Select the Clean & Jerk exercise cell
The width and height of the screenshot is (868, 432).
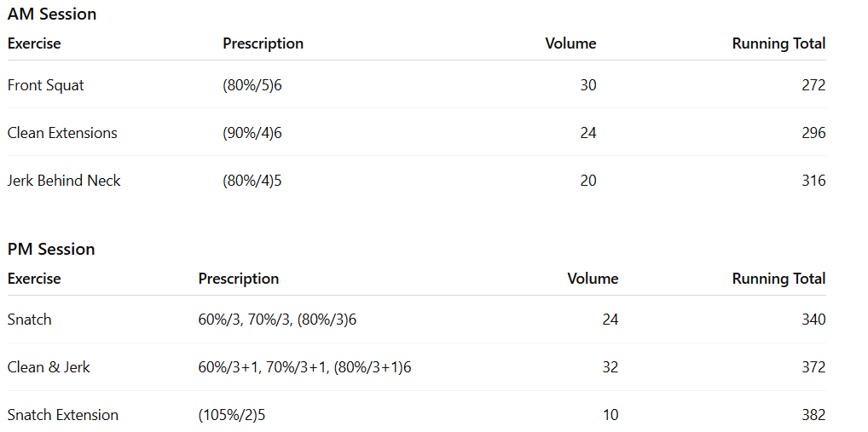tap(49, 367)
